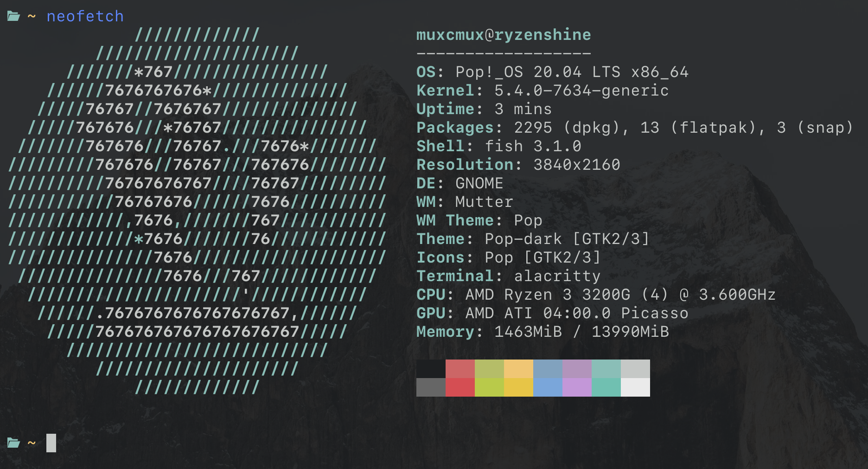Click the Kernel value '5.4.0-7634-generic'
The width and height of the screenshot is (868, 469).
(x=581, y=90)
